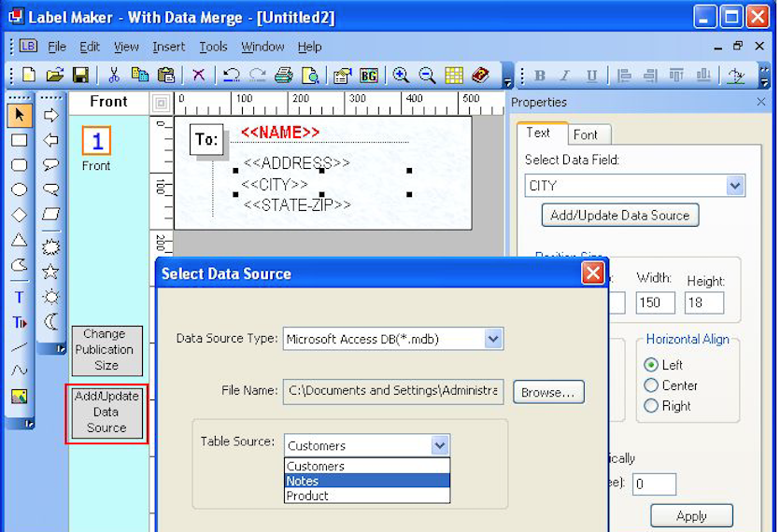This screenshot has height=532, width=780.
Task: Toggle the grid display icon
Action: (454, 75)
